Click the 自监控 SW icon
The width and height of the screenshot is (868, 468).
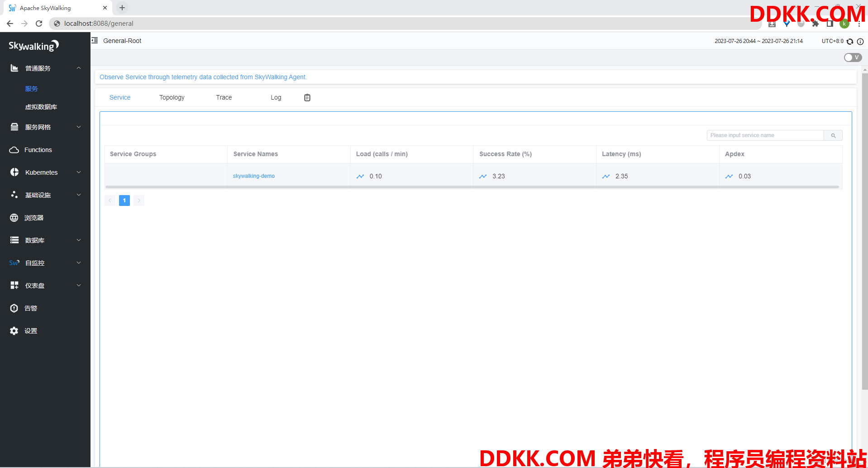pos(14,263)
